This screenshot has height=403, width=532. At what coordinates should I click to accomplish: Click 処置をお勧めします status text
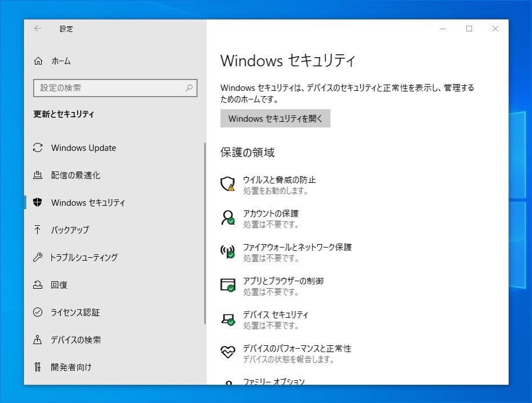pyautogui.click(x=275, y=191)
